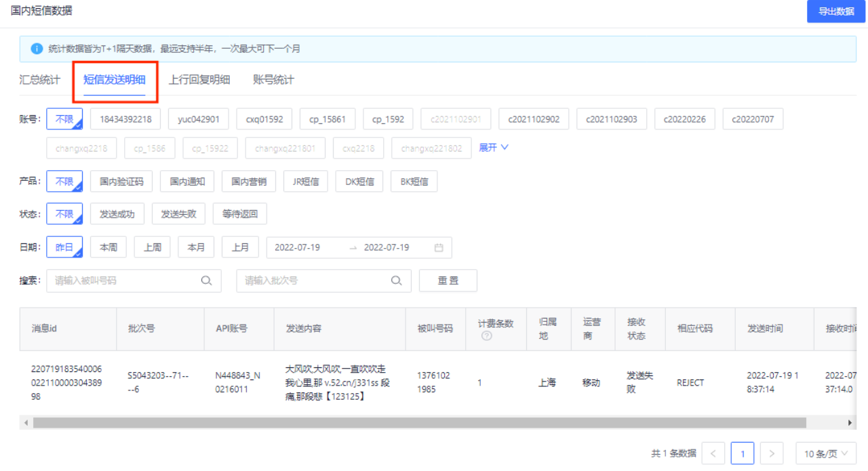This screenshot has height=471, width=868.
Task: Switch to 汇总统计 tab
Action: tap(40, 80)
